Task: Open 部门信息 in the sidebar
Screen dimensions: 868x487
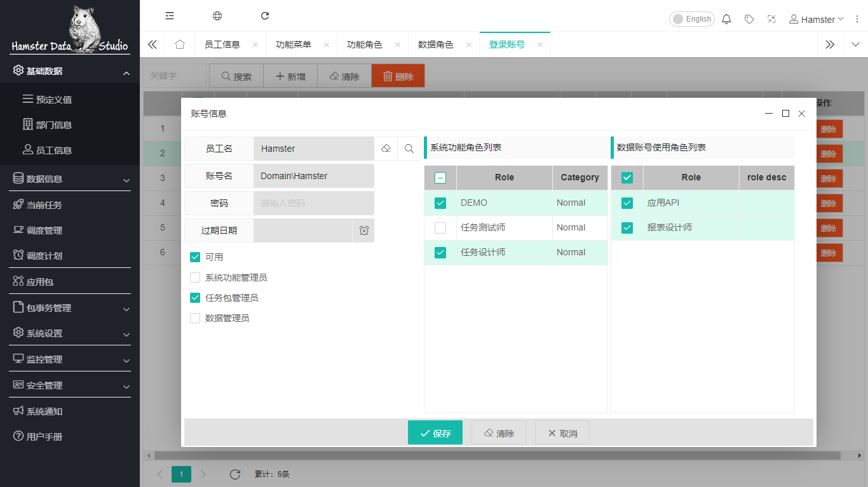Action: pos(53,125)
